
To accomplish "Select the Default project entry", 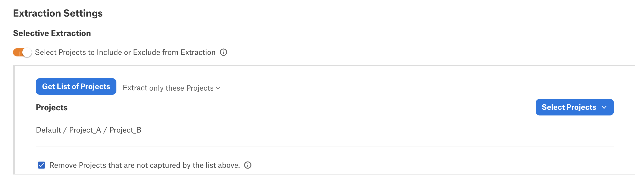I will pos(48,130).
